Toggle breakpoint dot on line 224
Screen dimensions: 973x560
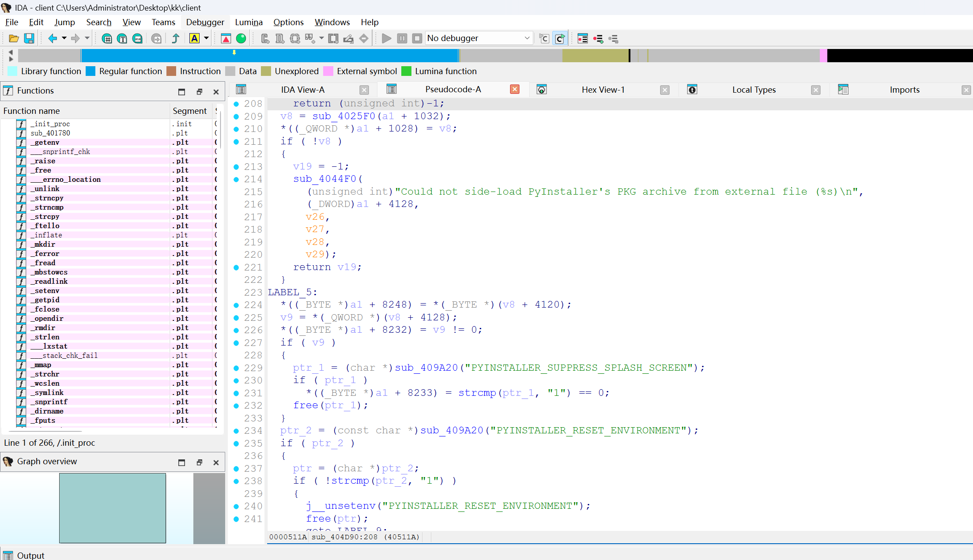coord(236,305)
